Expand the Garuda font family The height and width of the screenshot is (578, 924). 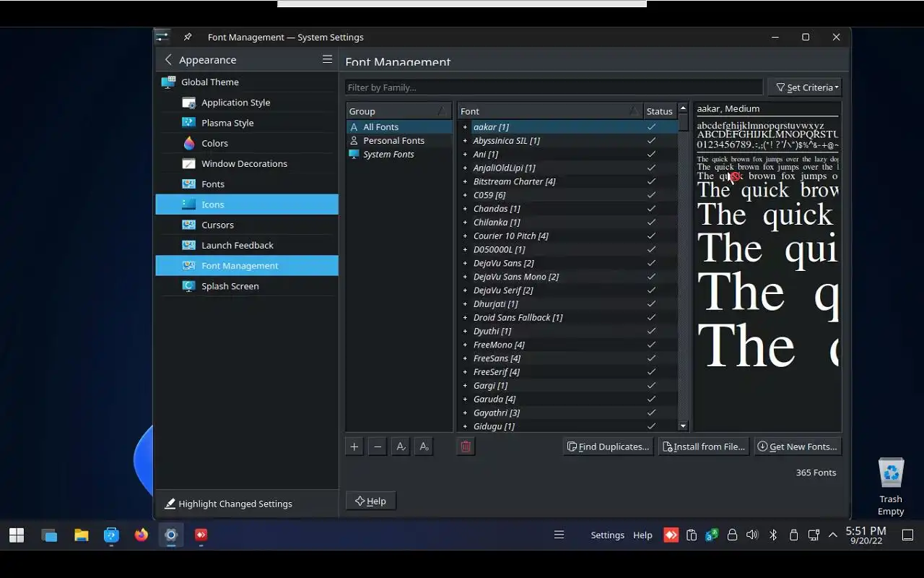click(465, 399)
